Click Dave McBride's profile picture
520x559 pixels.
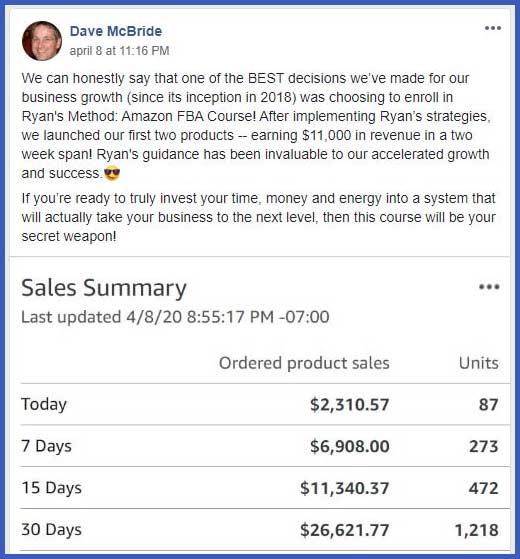tap(42, 41)
